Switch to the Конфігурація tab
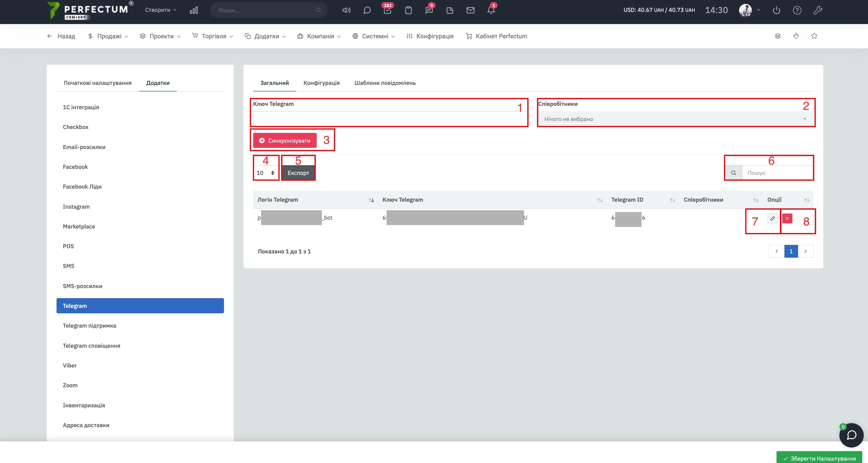This screenshot has width=868, height=463. tap(322, 83)
